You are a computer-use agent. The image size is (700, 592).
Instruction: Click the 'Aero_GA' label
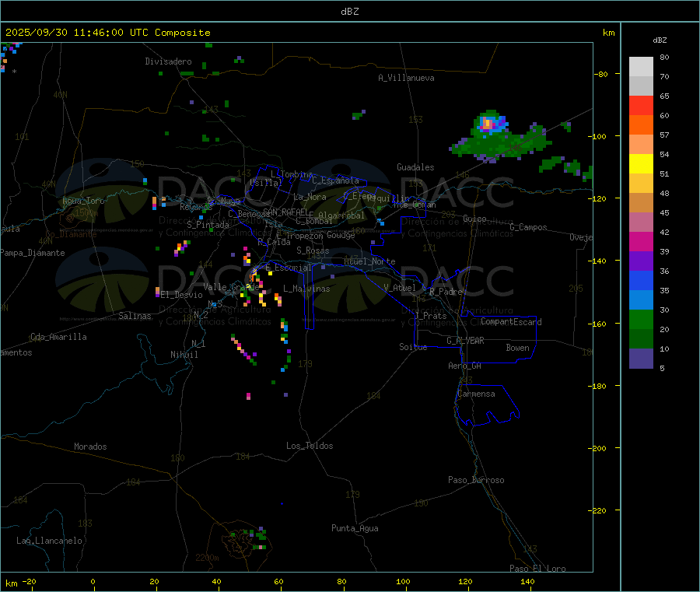[x=464, y=366]
